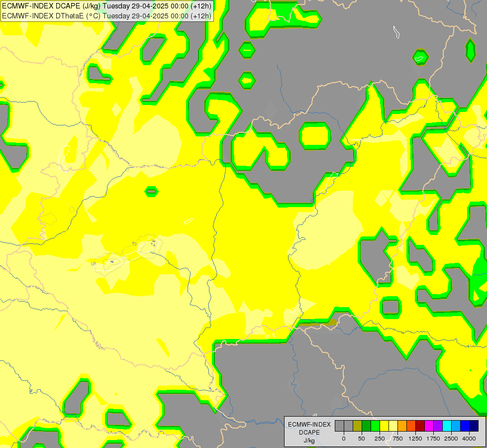Select the light blue legend swatch
The width and height of the screenshot is (487, 448).
[x=456, y=426]
